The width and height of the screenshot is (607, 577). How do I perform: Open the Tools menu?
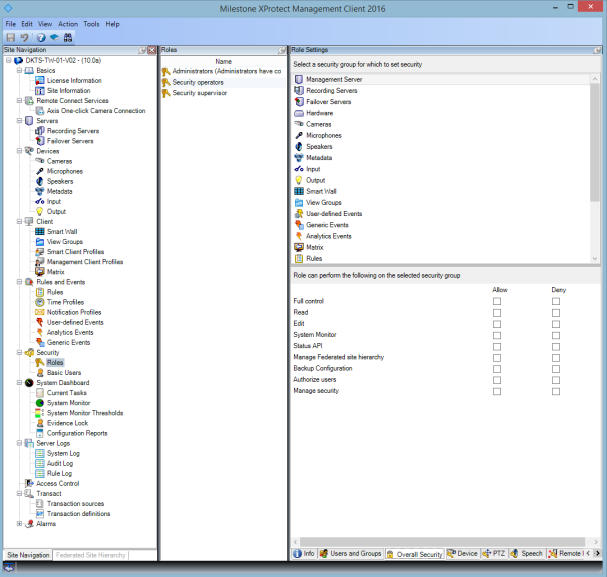click(91, 24)
